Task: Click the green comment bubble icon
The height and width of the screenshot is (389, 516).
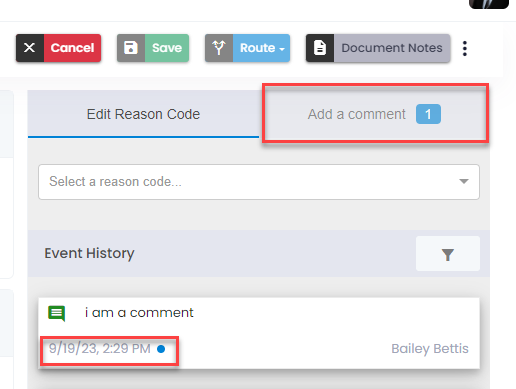Action: [57, 313]
